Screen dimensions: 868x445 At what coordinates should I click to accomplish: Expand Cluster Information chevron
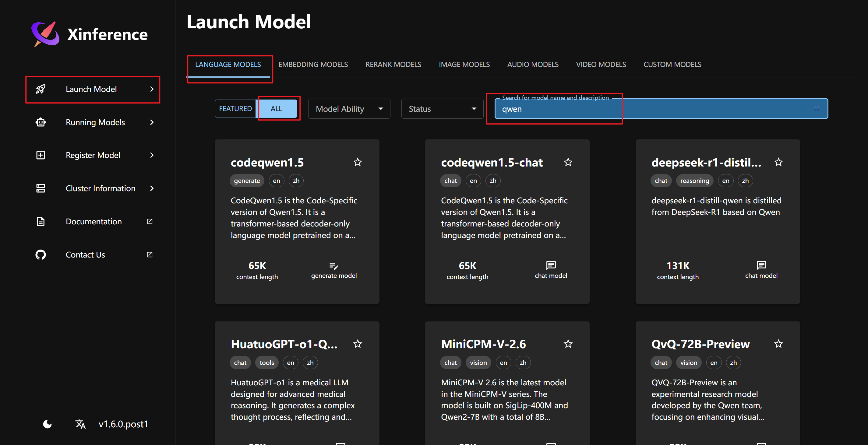[152, 188]
